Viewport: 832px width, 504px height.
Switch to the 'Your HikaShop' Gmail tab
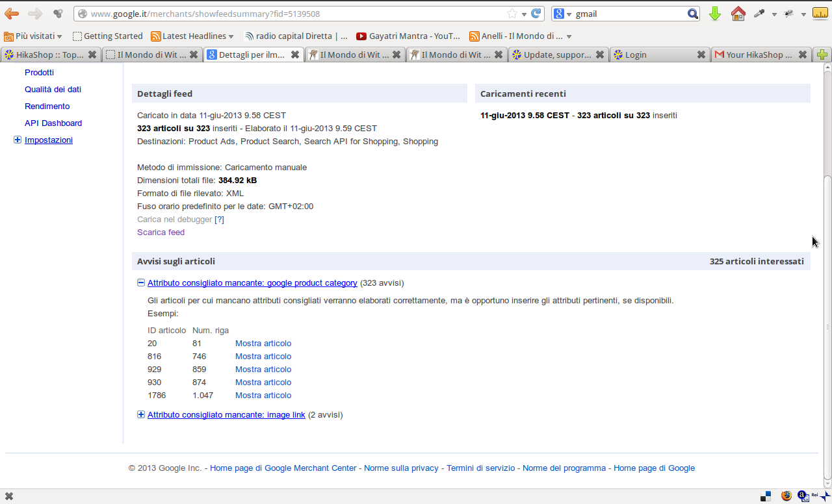[760, 55]
